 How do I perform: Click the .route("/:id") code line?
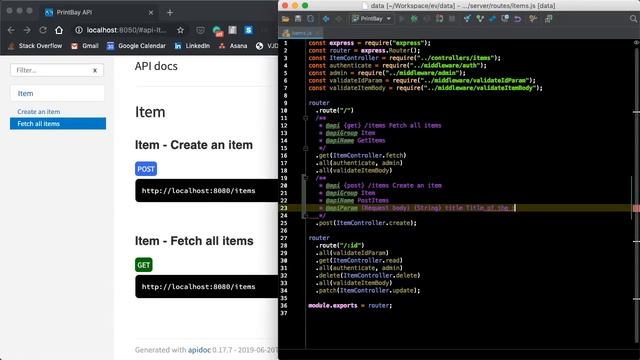[340, 245]
